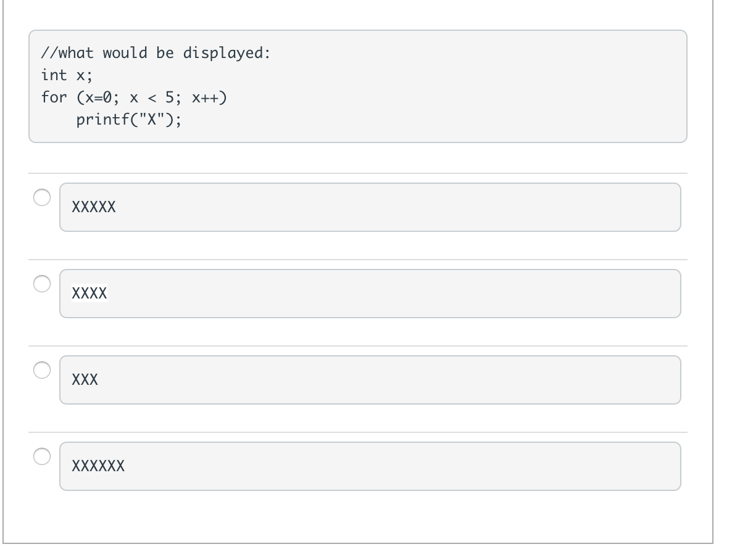Image resolution: width=732 pixels, height=560 pixels.
Task: Click empty space inside the XXX answer box
Action: [x=397, y=380]
